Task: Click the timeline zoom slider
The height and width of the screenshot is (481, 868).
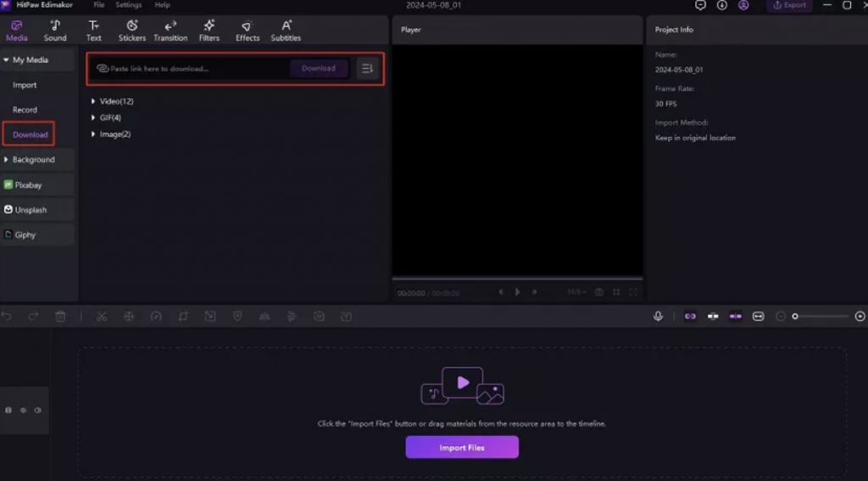Action: pyautogui.click(x=821, y=316)
